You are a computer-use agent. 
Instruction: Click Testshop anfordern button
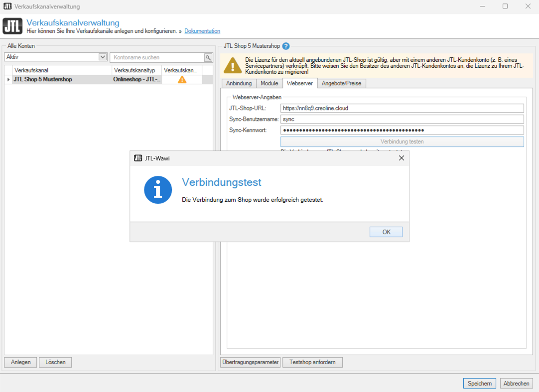(x=312, y=362)
